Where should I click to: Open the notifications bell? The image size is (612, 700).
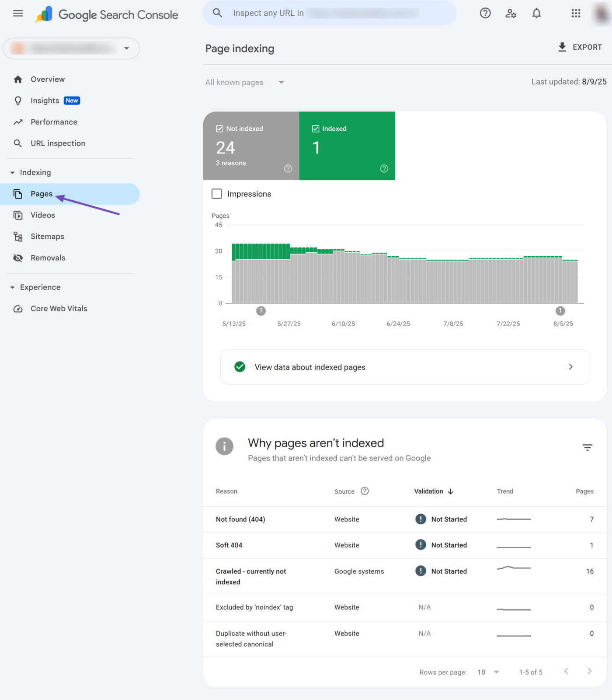[x=536, y=13]
